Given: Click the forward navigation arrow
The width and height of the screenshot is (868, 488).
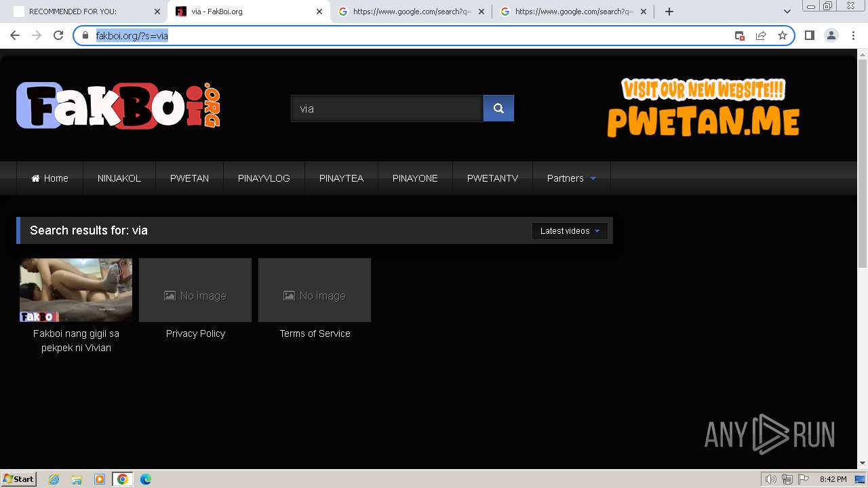Looking at the screenshot, I should (x=37, y=35).
